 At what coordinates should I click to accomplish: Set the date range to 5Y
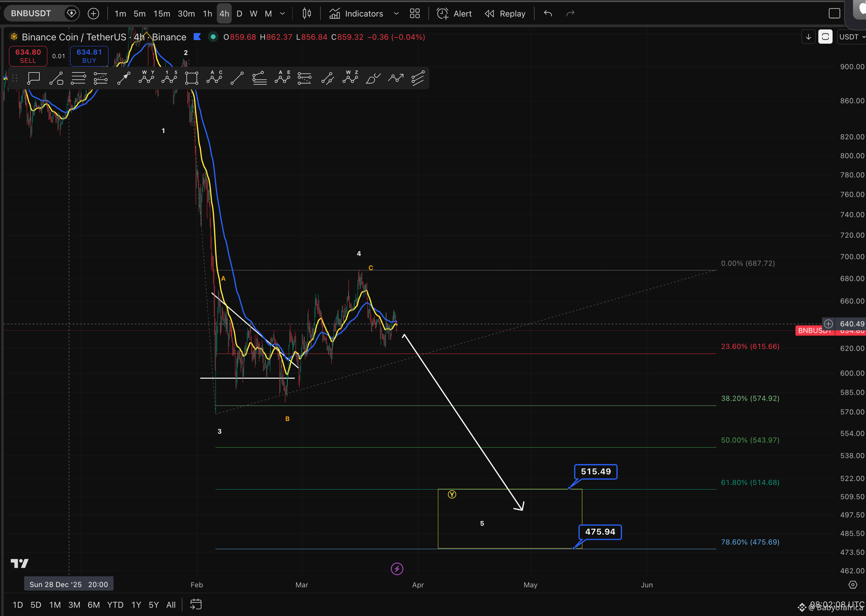point(154,605)
